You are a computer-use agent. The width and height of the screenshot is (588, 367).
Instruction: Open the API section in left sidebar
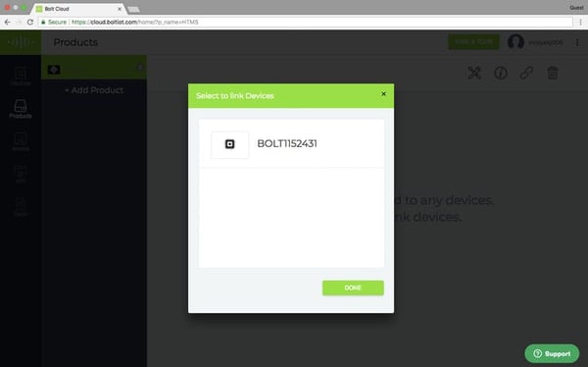click(21, 175)
